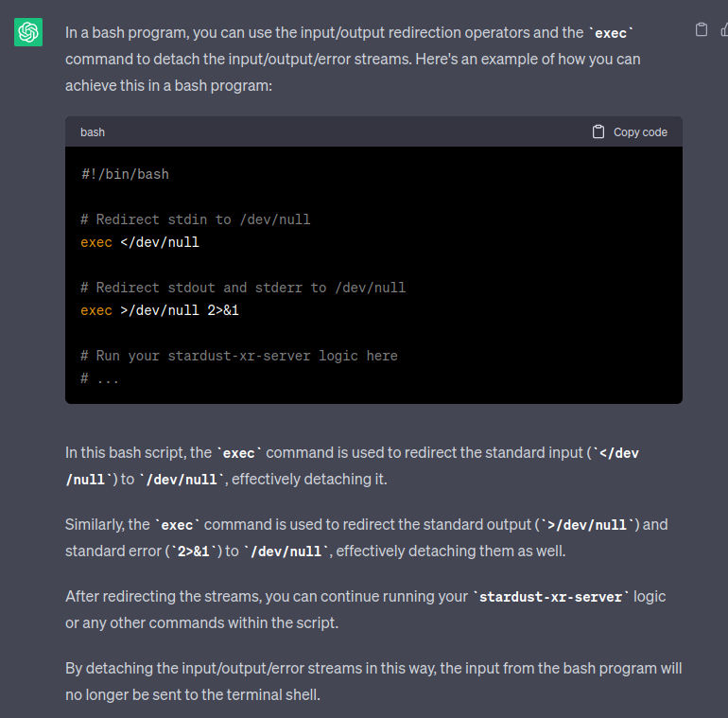This screenshot has height=718, width=728.
Task: Click 'Run your stardust-xr-server logic here' comment
Action: 239,356
